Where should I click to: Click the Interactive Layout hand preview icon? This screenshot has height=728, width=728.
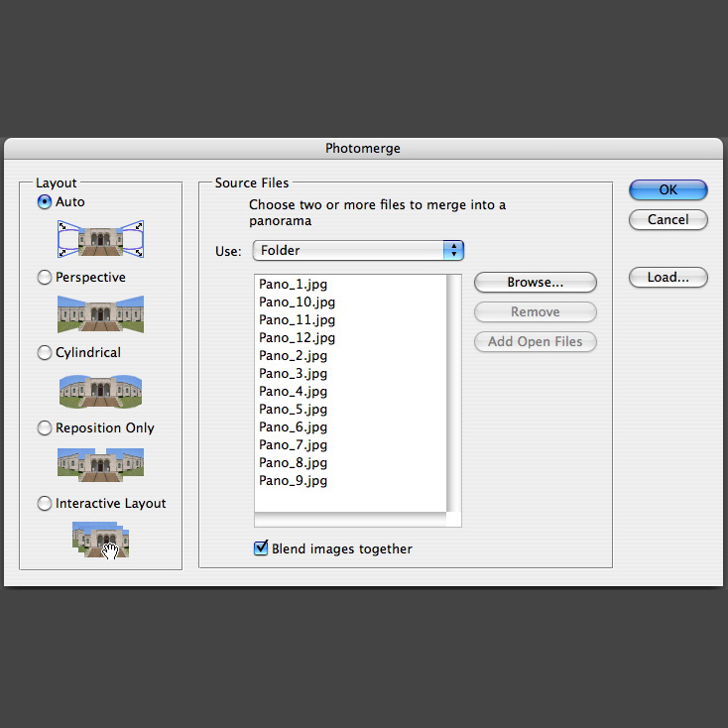coord(101,540)
